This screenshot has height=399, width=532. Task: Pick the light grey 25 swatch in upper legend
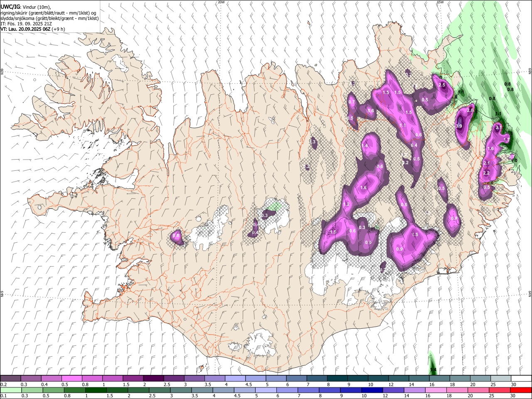click(501, 379)
